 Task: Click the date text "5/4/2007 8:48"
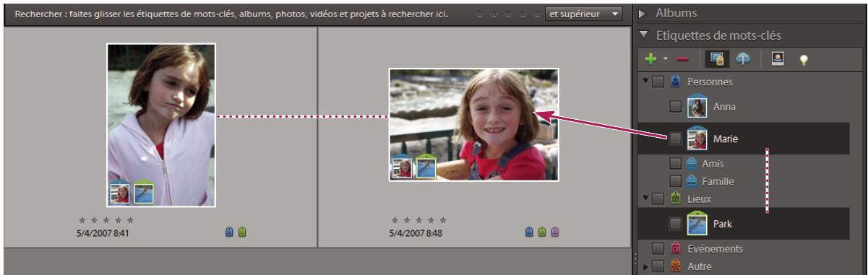point(416,233)
